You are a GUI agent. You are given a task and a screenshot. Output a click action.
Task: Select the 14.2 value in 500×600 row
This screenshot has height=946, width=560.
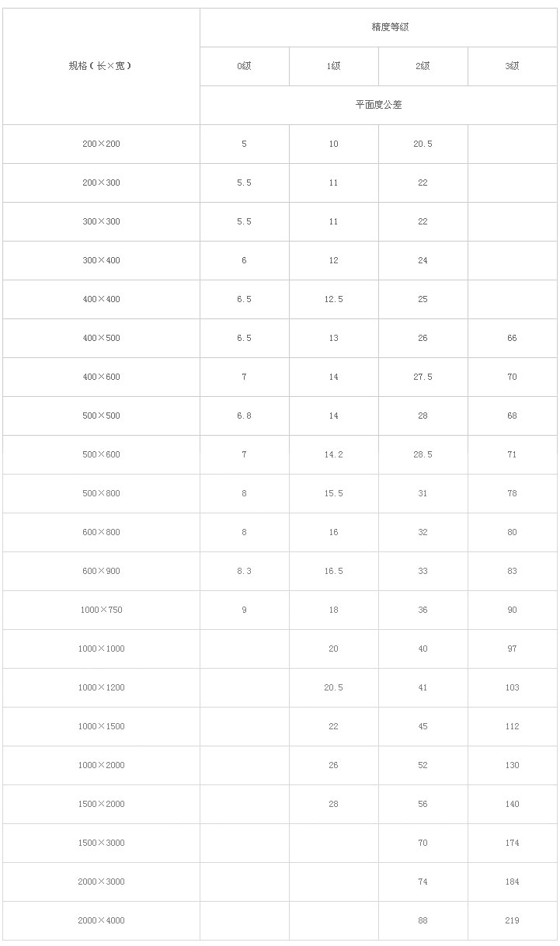334,454
